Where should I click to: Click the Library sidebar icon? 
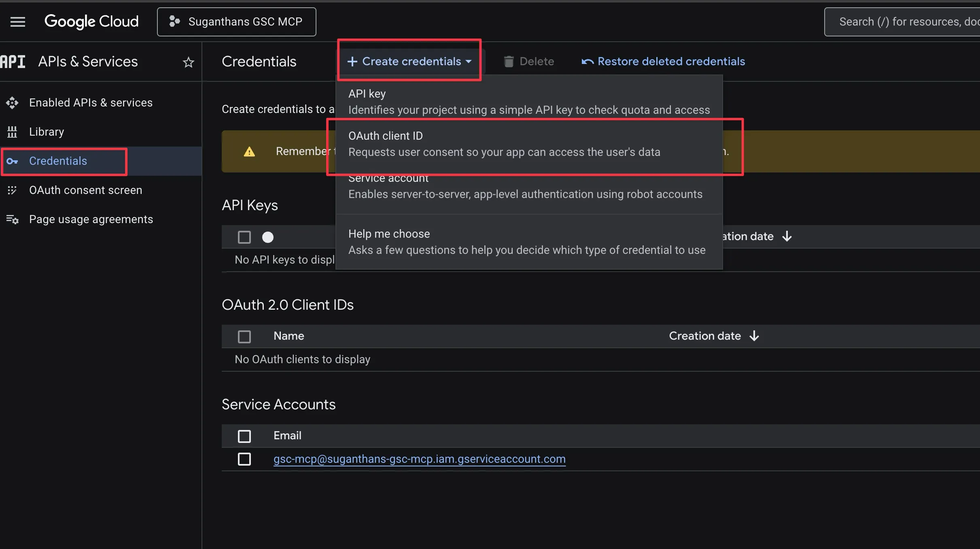(x=12, y=132)
